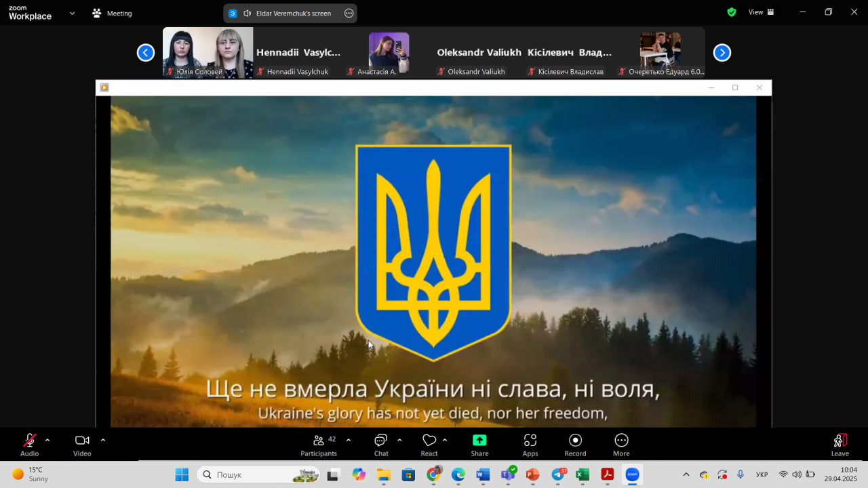The height and width of the screenshot is (488, 868).
Task: Click the Zoom icon on taskbar
Action: 633,474
